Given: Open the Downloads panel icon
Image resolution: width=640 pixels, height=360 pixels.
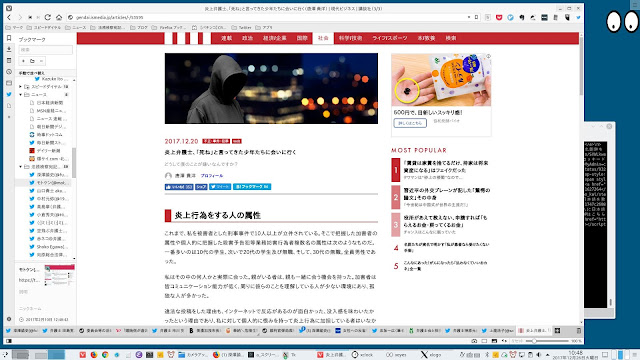Looking at the screenshot, I should [x=9, y=49].
